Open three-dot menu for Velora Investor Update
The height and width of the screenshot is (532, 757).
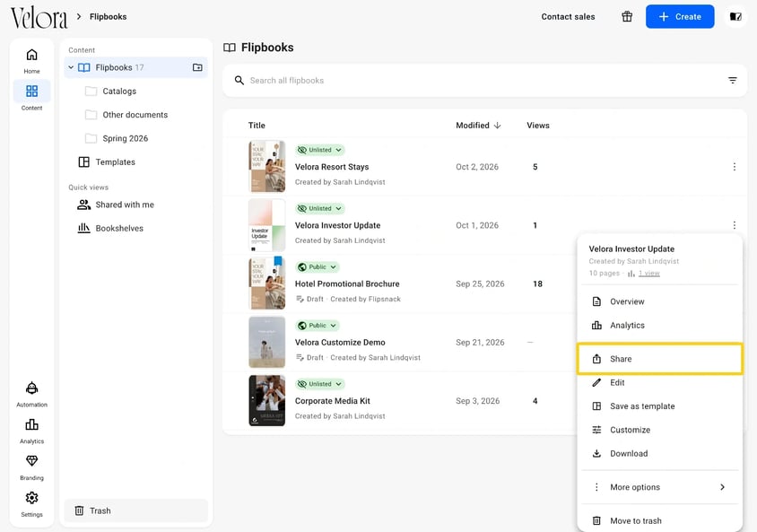[x=734, y=225]
